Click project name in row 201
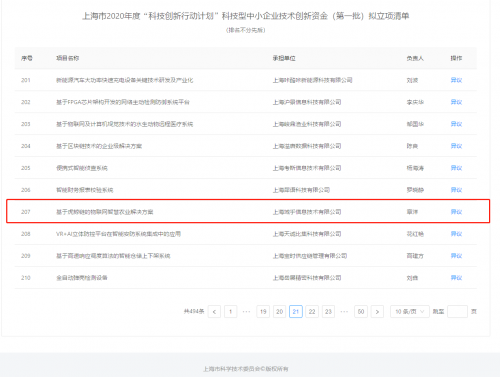 point(124,80)
